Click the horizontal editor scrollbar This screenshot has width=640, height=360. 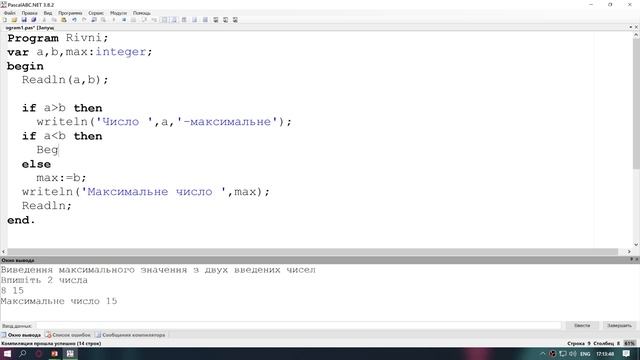(313, 251)
